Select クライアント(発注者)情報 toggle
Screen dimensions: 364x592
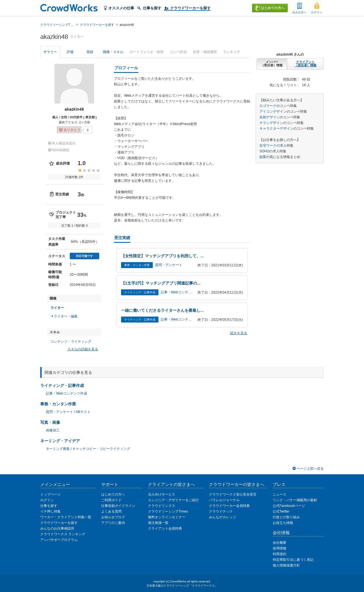[x=305, y=64]
